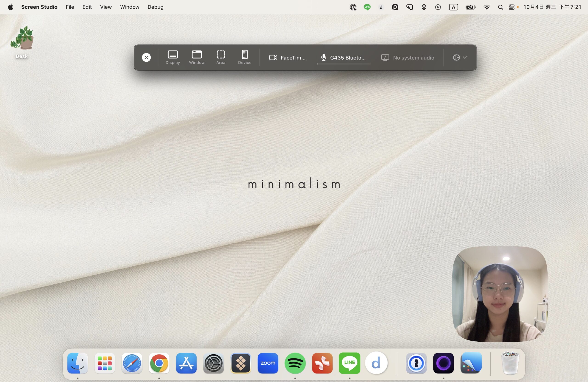This screenshot has width=588, height=382.
Task: Launch Spotify from the Dock
Action: click(295, 363)
